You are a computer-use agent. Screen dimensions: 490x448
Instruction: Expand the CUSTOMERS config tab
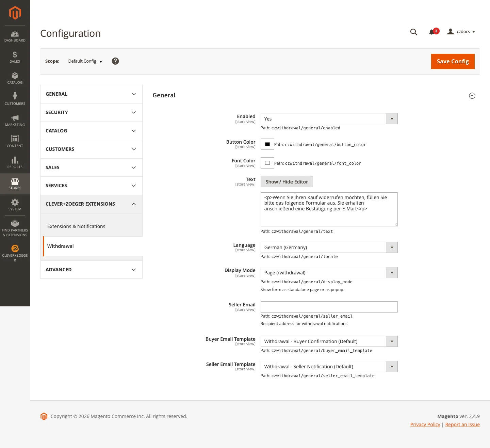click(91, 149)
